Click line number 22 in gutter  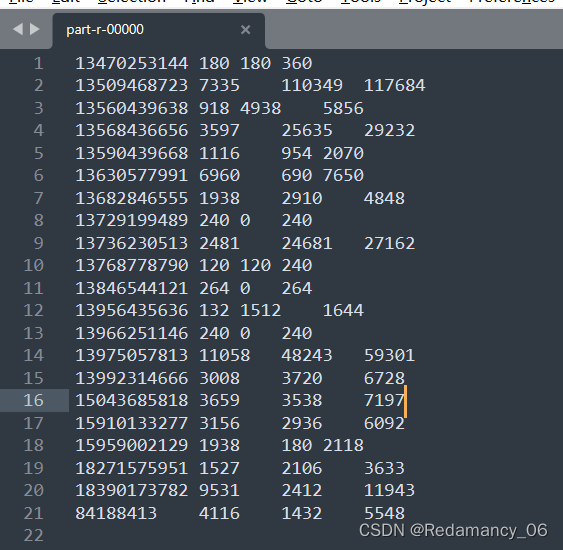coord(33,535)
